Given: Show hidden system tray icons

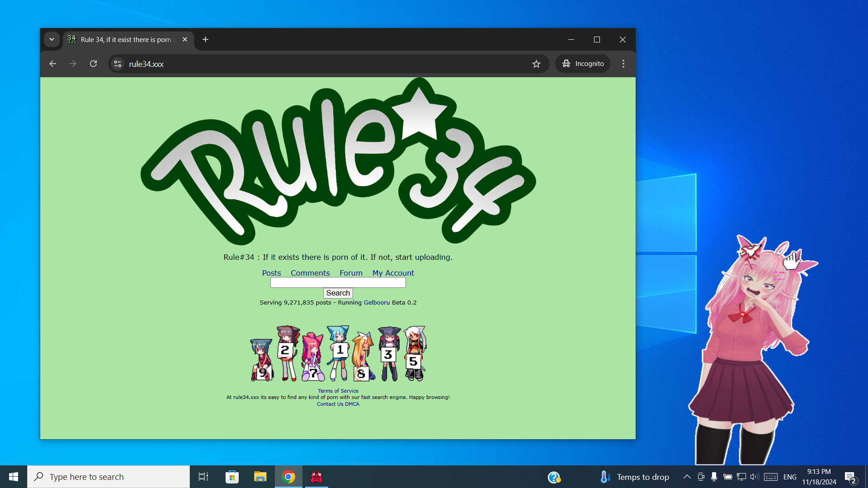Looking at the screenshot, I should click(687, 477).
